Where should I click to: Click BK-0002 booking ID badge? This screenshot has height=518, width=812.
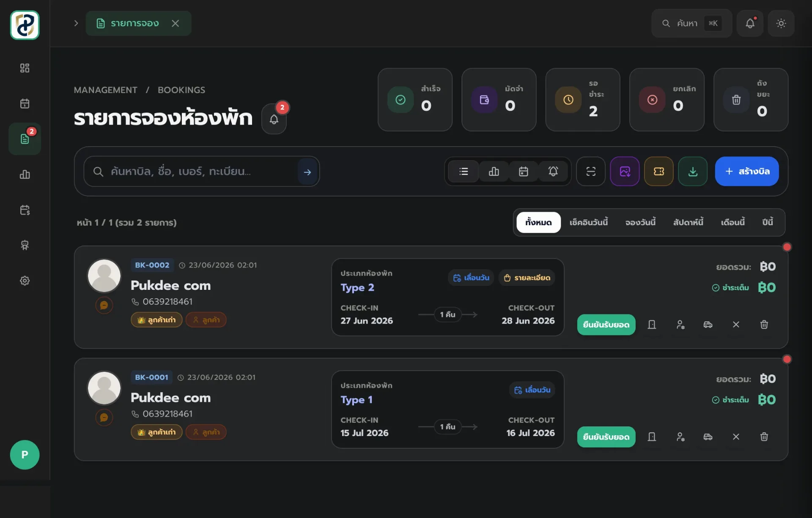pos(152,265)
